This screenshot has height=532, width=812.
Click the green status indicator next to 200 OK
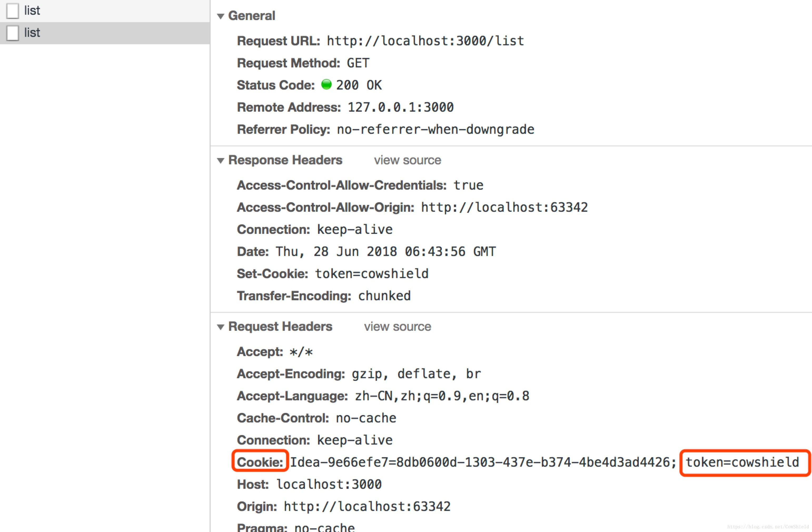326,84
